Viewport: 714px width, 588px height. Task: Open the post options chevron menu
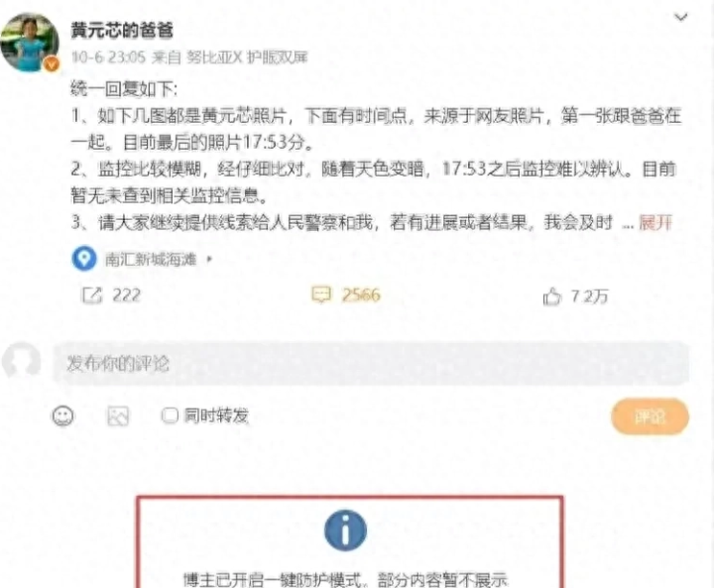680,17
